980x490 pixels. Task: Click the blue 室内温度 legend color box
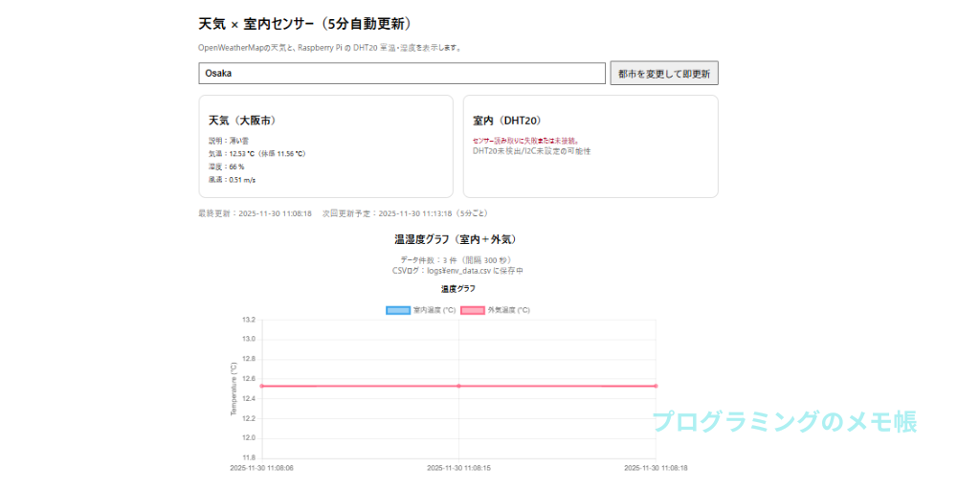tap(397, 310)
